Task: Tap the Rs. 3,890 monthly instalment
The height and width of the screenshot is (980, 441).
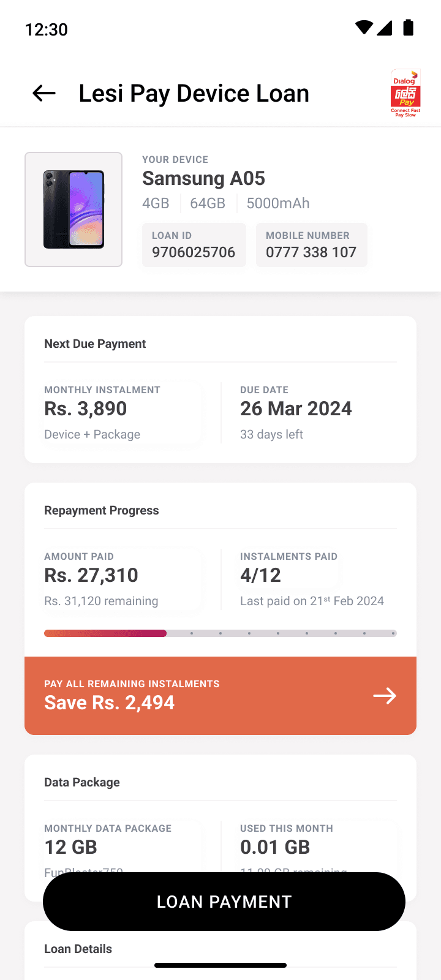Action: coord(86,409)
